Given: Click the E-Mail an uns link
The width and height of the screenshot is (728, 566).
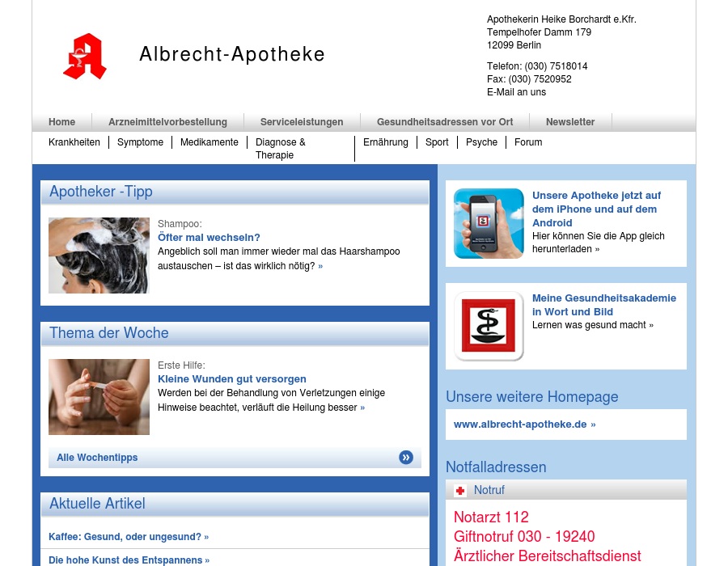Looking at the screenshot, I should pos(516,92).
